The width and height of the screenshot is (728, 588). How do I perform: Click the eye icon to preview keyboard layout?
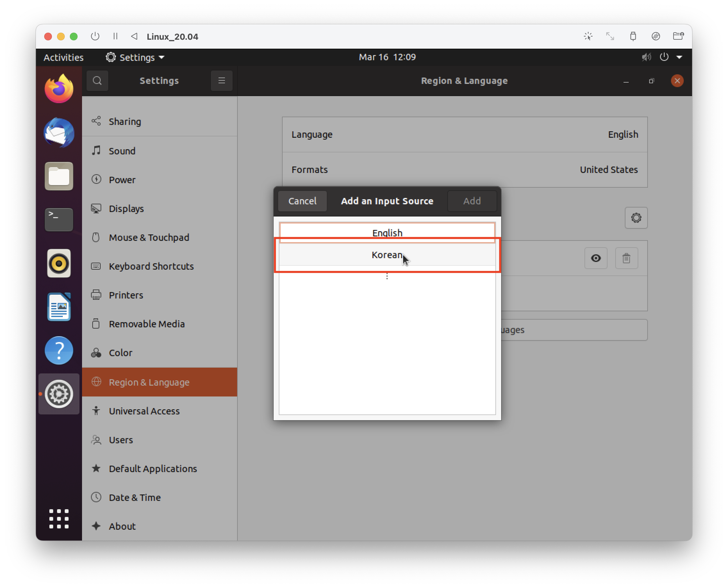[x=595, y=258]
